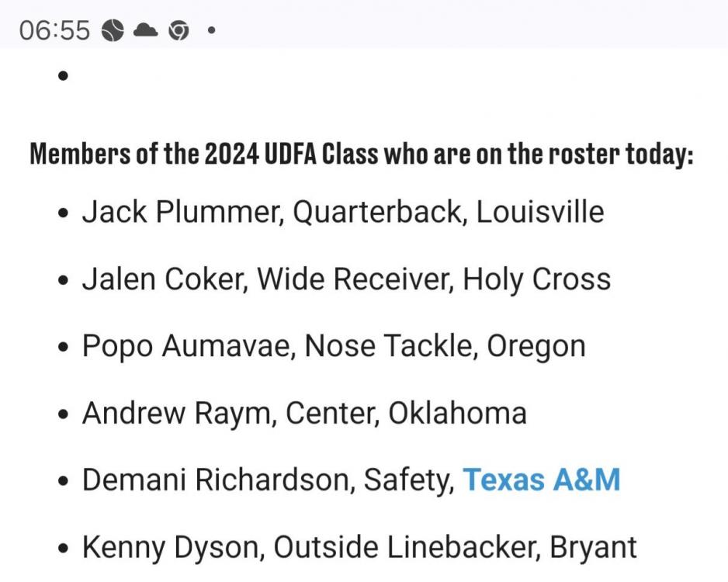Tap the empty bullet point above the heading
The height and width of the screenshot is (582, 728).
click(64, 76)
